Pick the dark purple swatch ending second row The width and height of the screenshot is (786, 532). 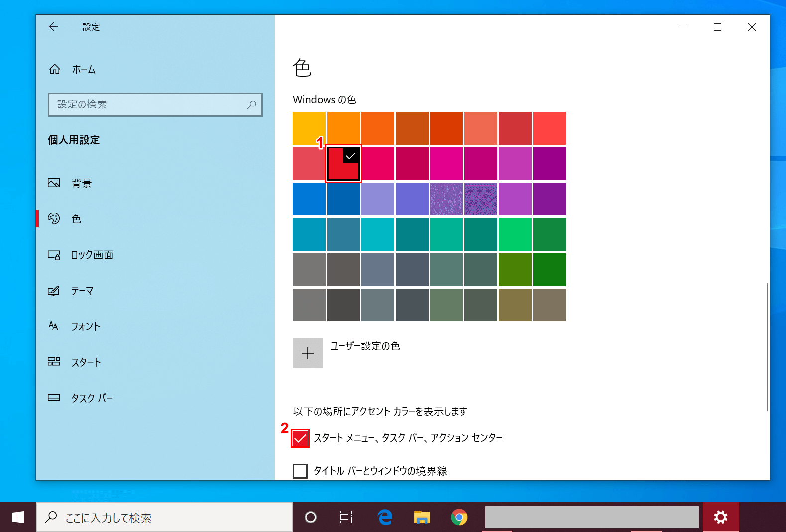click(x=550, y=164)
